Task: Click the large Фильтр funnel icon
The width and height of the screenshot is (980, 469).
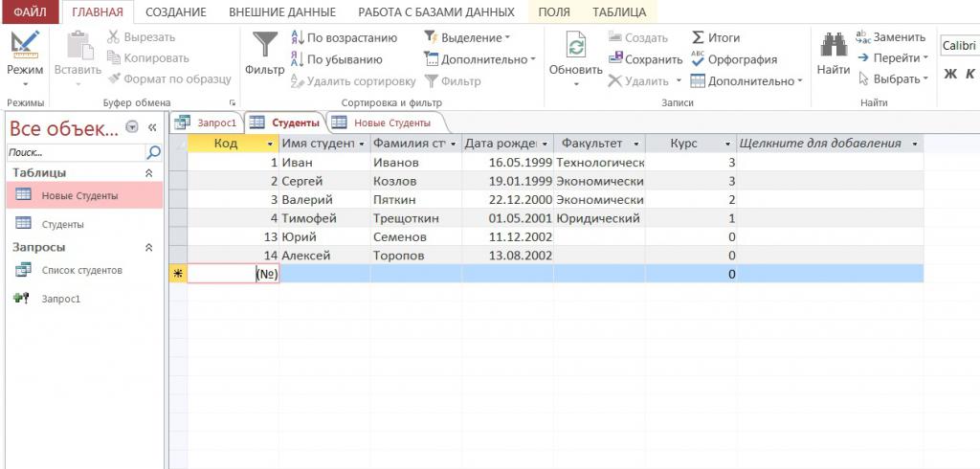Action: click(x=264, y=46)
